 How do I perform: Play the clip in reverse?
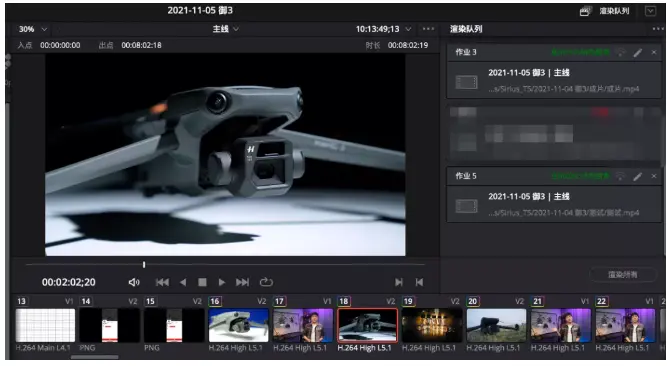pos(183,282)
